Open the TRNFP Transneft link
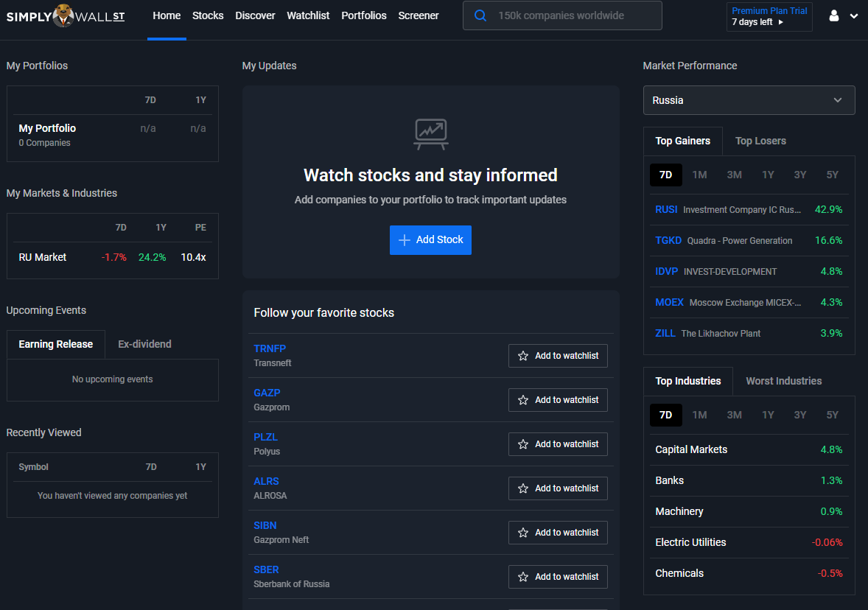 (x=270, y=348)
